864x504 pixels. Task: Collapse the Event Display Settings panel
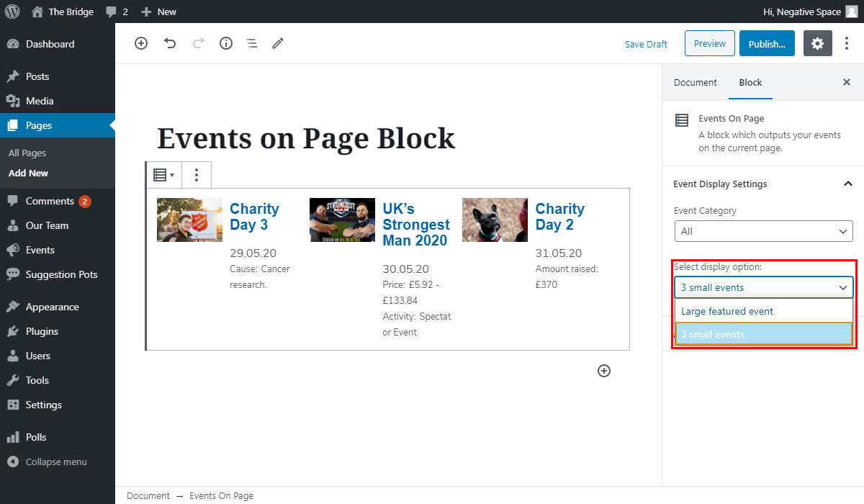point(847,184)
